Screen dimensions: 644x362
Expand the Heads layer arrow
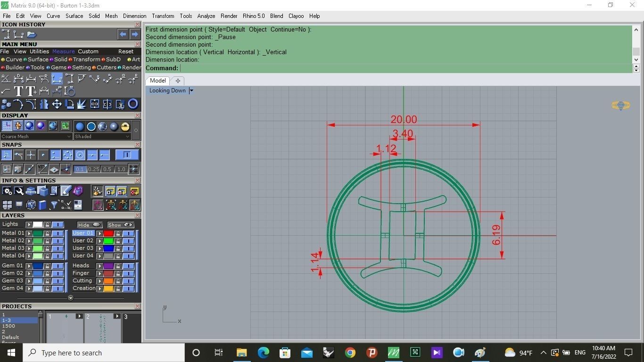click(99, 266)
